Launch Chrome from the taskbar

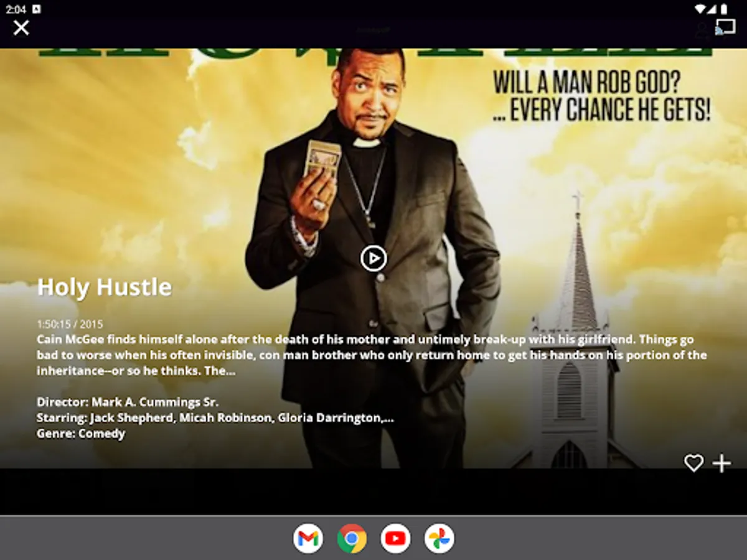coord(352,538)
